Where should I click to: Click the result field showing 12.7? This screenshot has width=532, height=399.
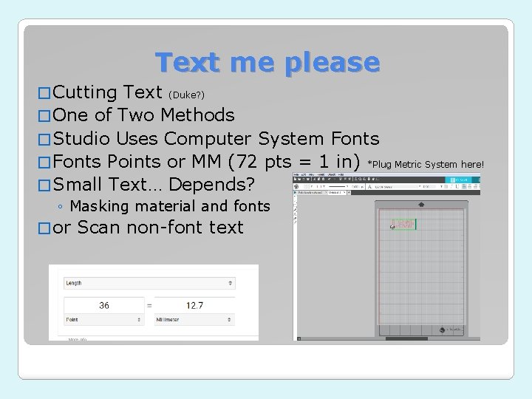194,305
